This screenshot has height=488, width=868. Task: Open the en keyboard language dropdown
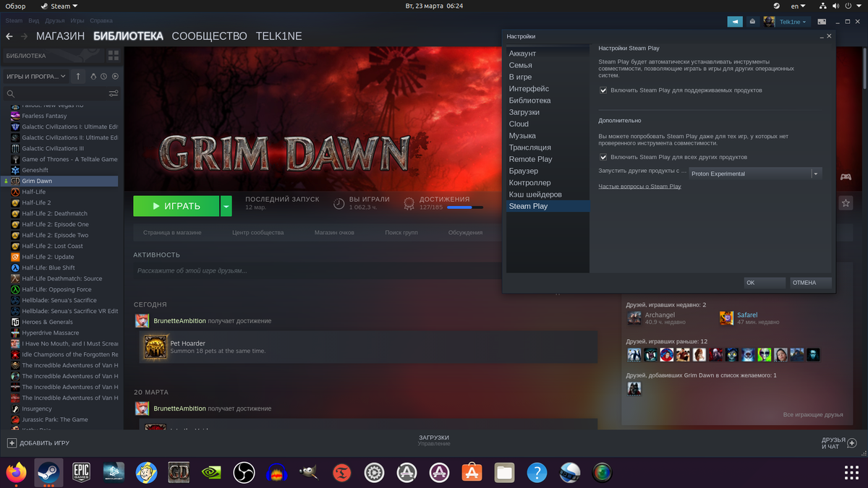799,6
